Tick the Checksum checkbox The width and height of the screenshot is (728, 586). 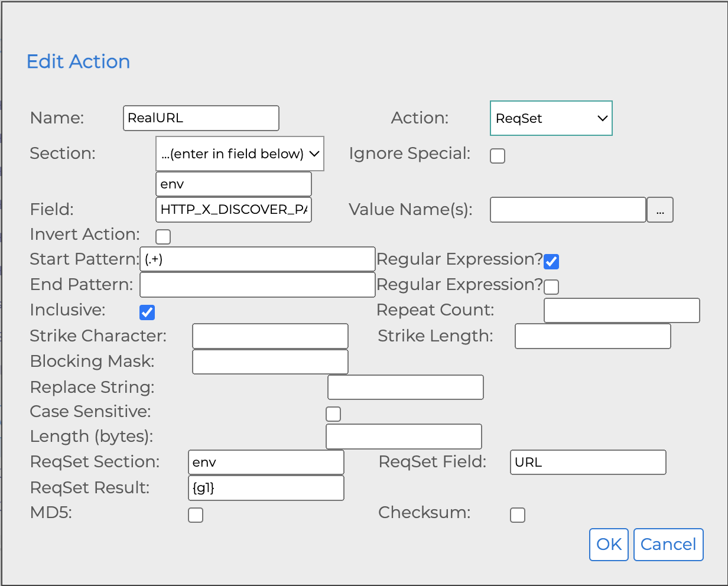click(518, 515)
